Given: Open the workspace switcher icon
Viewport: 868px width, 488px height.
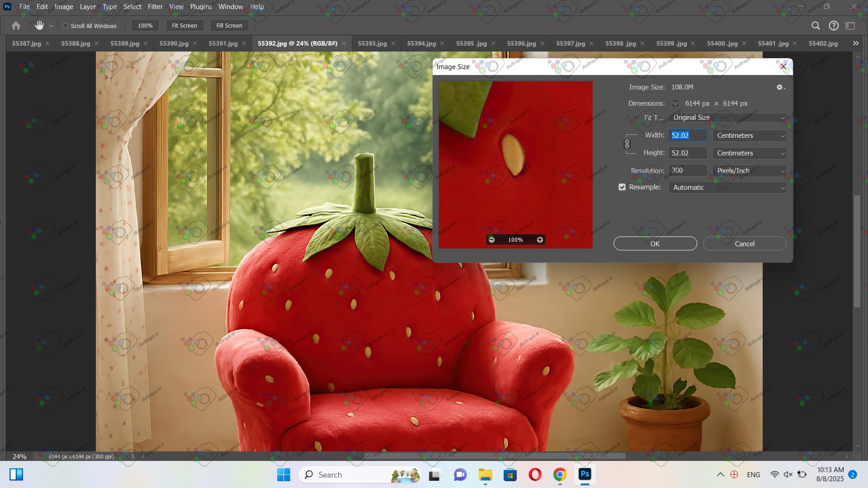Looking at the screenshot, I should tap(850, 26).
